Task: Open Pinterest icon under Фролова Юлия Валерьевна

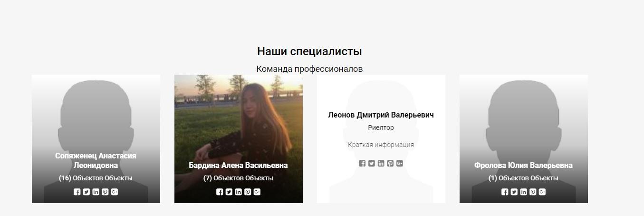Action: coord(533,192)
